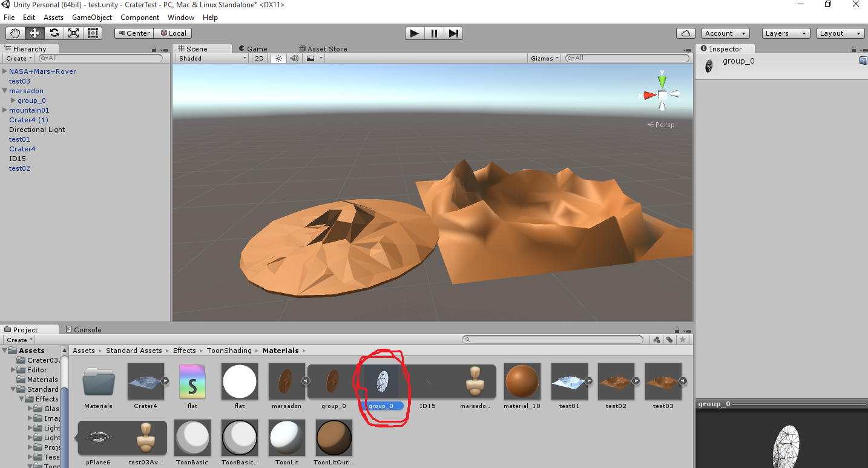The height and width of the screenshot is (468, 868).
Task: Select the material_10 sphere asset
Action: point(522,381)
